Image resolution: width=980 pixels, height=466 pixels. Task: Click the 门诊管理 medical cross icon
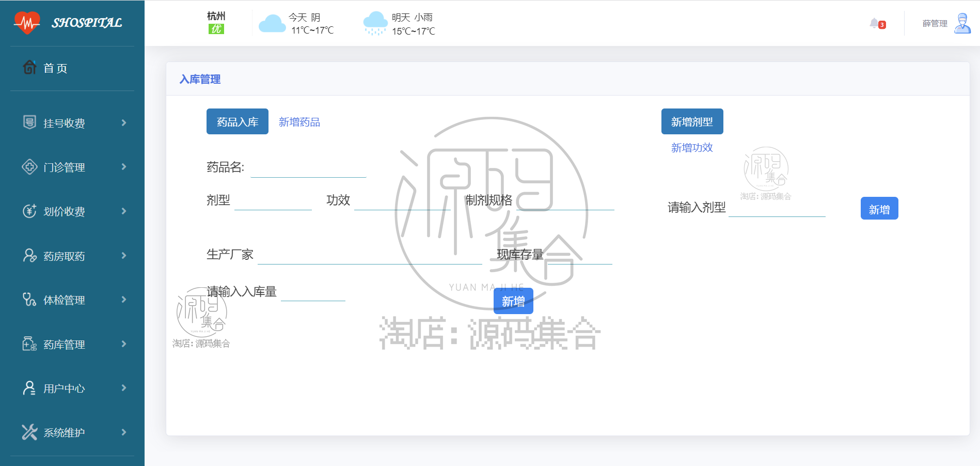click(29, 167)
